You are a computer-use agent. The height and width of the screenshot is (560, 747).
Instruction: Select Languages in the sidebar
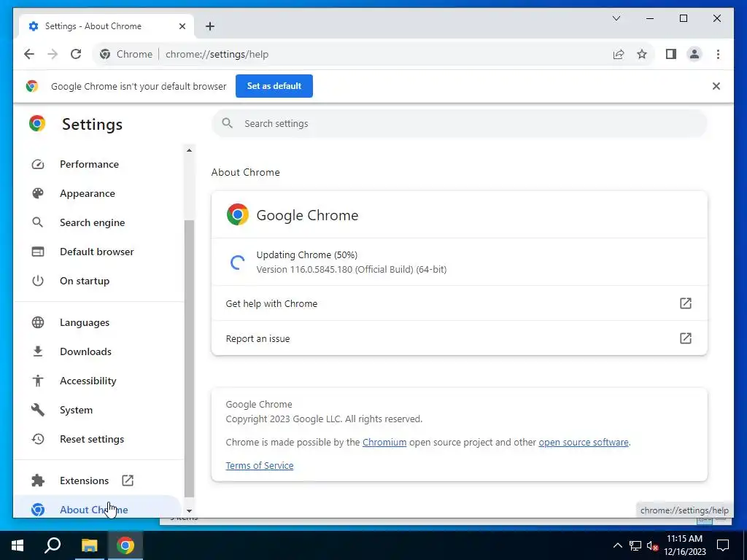point(98,322)
